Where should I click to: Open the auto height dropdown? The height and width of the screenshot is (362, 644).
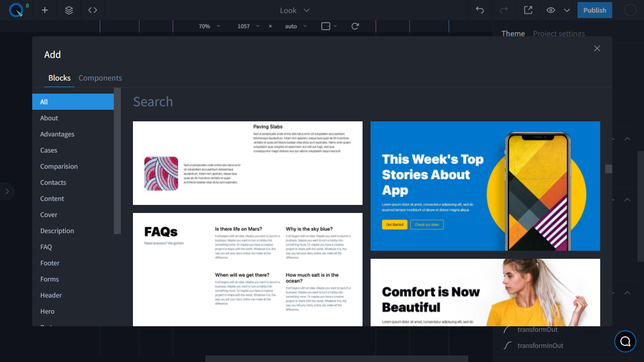coord(296,26)
